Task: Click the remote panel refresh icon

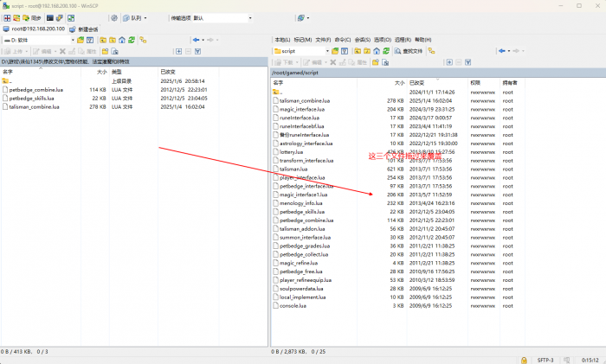Action: (x=387, y=51)
